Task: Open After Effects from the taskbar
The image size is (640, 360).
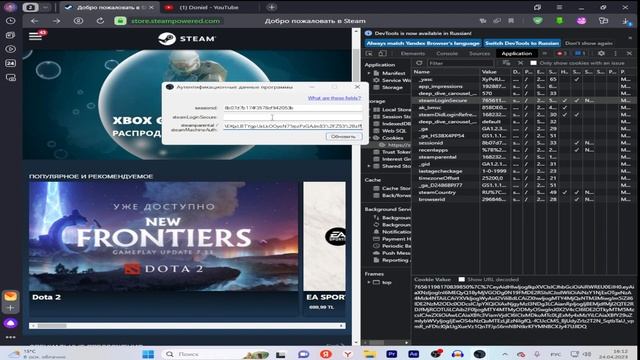Action: point(413,354)
